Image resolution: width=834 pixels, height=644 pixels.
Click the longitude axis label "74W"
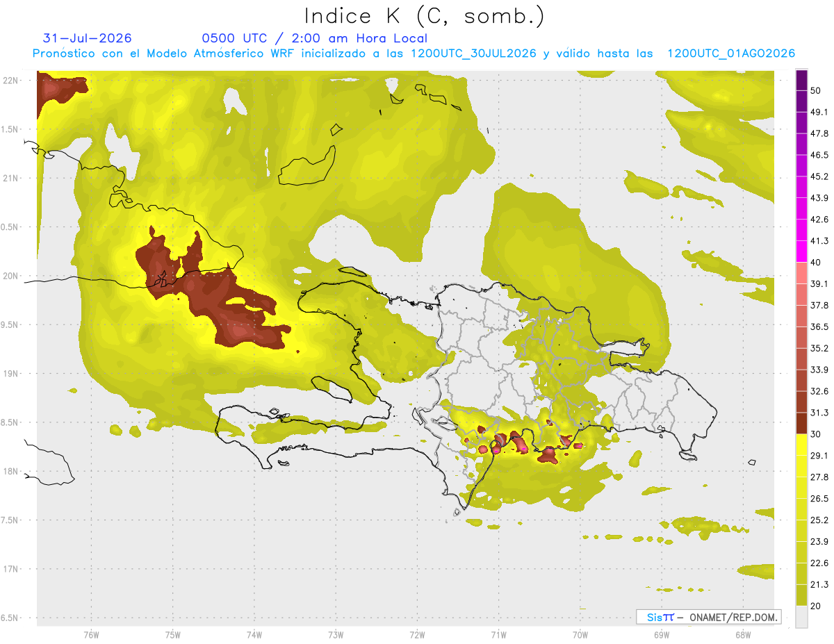pos(254,636)
